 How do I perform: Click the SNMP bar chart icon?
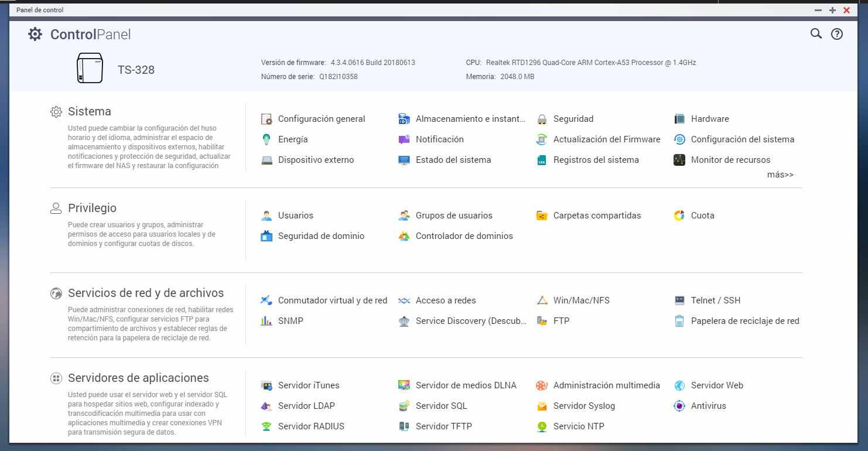[266, 321]
